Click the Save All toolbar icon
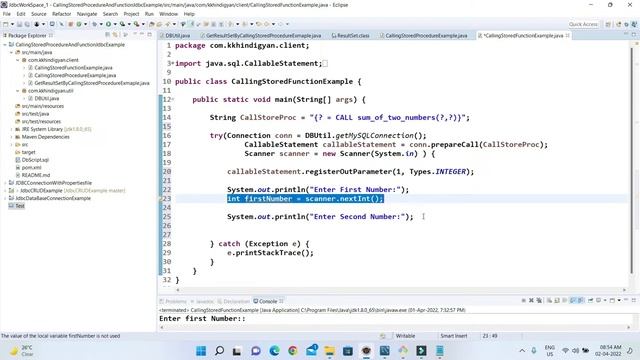This screenshot has width=640, height=360. tap(27, 24)
